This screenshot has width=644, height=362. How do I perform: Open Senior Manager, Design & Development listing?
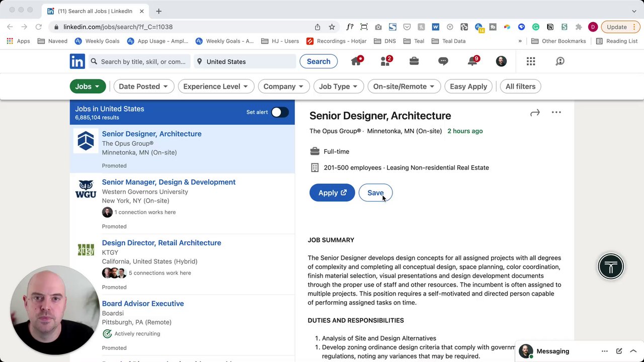pos(169,182)
